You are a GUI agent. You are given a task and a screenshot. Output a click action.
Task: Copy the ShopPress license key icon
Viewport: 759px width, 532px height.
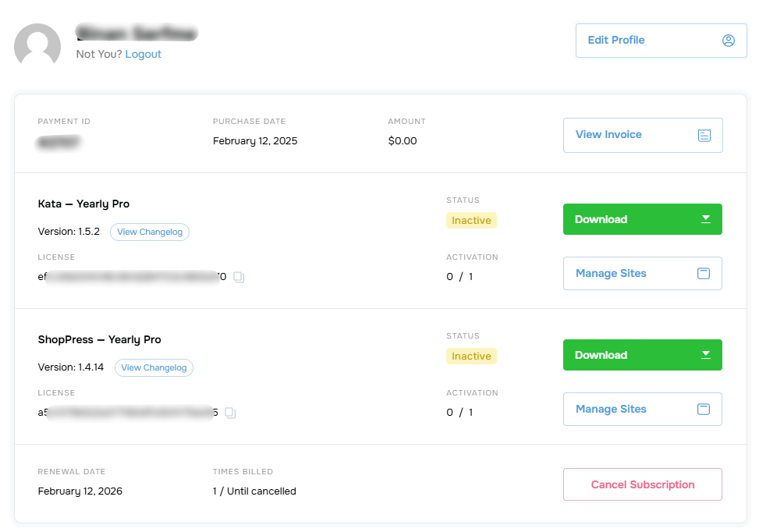(230, 413)
